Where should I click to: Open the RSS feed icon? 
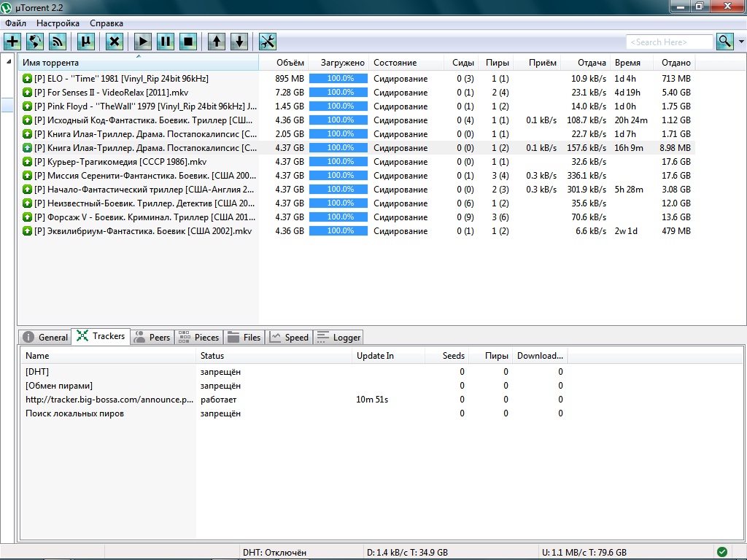[x=57, y=42]
